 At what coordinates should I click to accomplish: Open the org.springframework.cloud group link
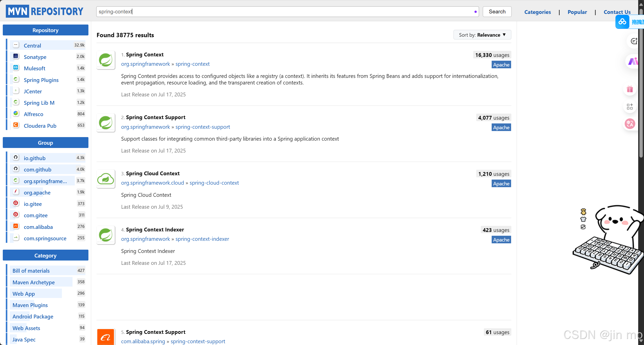pyautogui.click(x=153, y=183)
